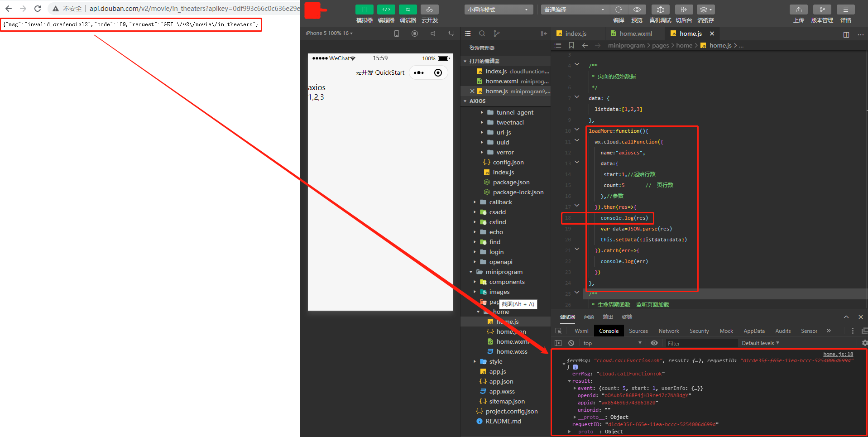868x437 pixels.
Task: Open 版本管理 version control icon
Action: [822, 10]
